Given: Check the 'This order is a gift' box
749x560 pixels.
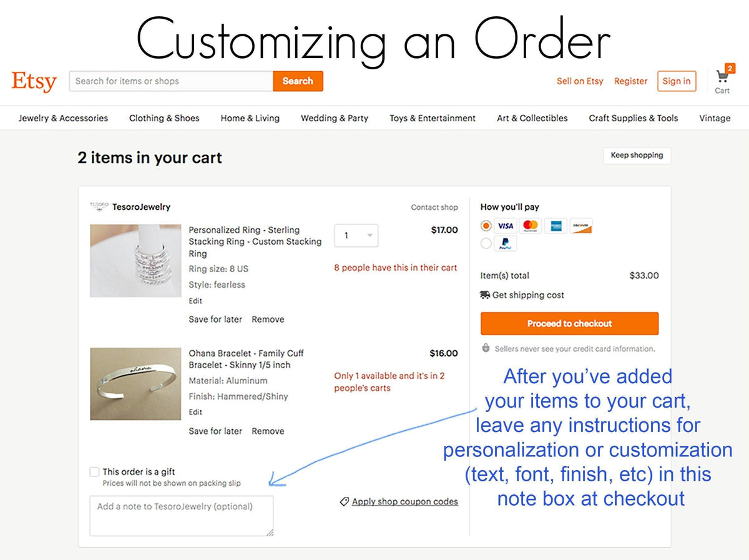Looking at the screenshot, I should (x=94, y=472).
